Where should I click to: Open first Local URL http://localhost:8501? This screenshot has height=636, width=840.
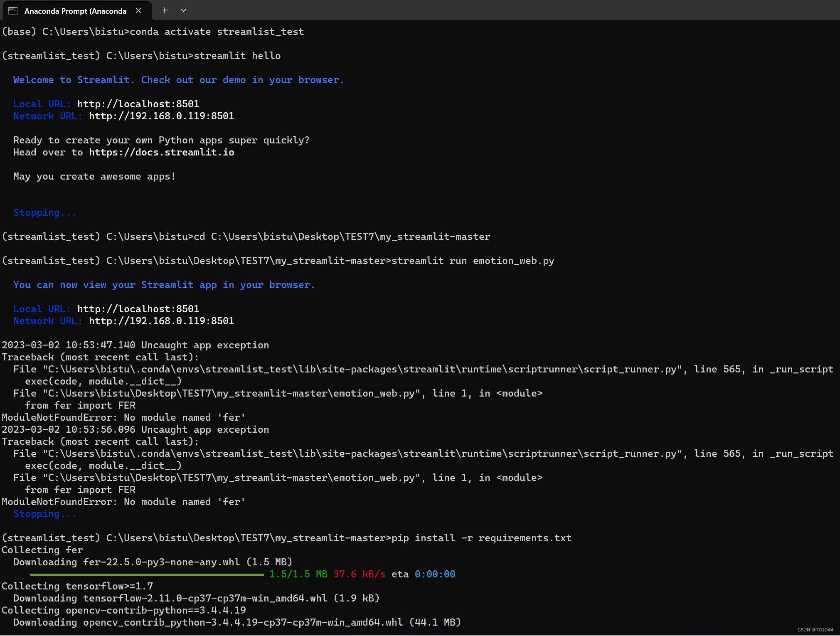(x=138, y=104)
